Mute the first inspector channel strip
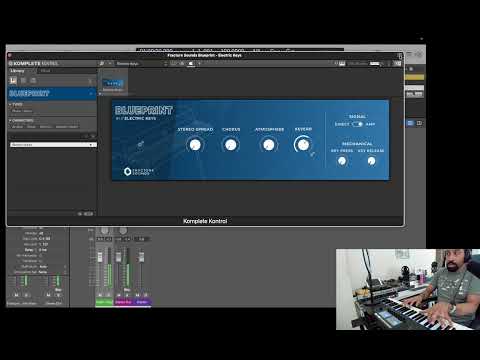The image size is (480, 360). coord(16,295)
